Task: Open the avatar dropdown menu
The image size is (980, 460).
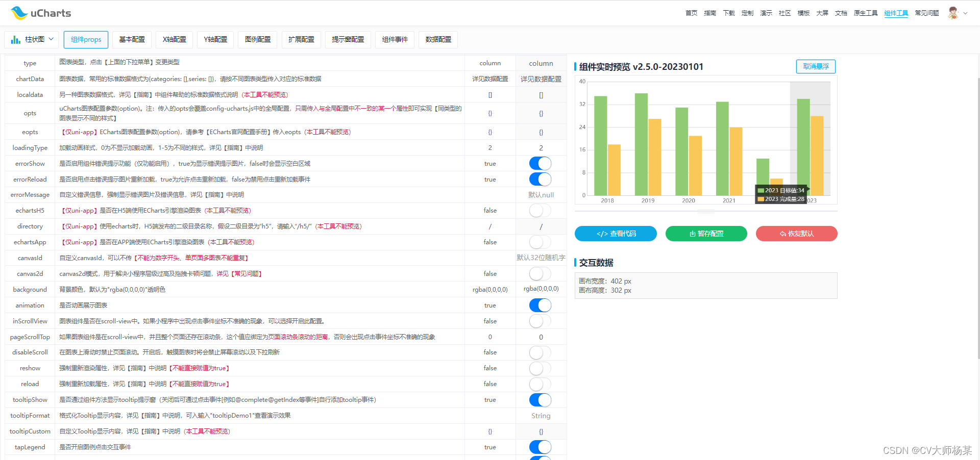Action: 966,13
